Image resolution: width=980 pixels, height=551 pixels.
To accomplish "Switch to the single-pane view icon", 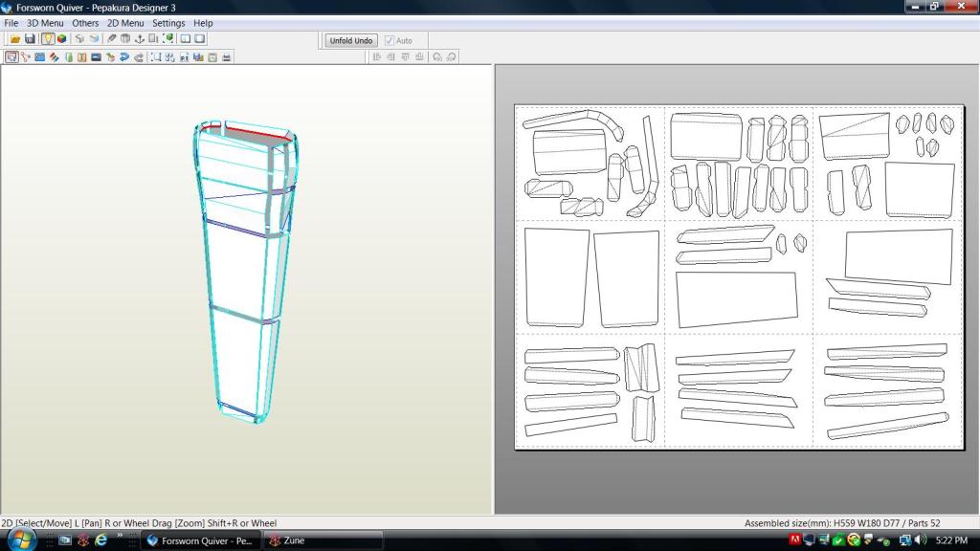I will pos(200,38).
